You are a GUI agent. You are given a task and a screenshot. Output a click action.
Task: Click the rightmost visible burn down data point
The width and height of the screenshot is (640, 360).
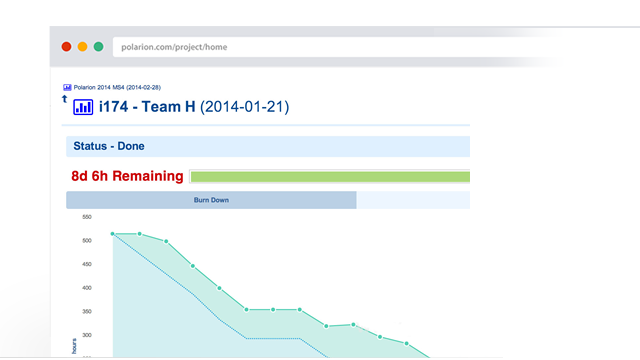[x=407, y=344]
